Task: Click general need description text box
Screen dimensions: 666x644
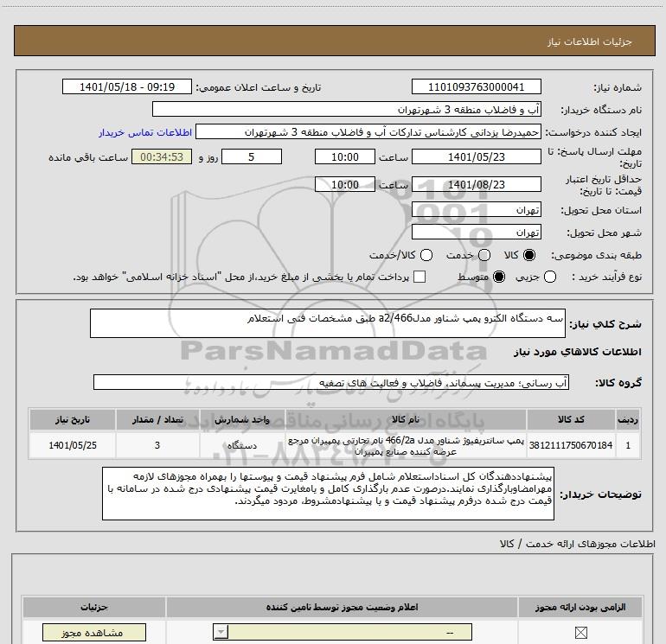Action: 328,323
